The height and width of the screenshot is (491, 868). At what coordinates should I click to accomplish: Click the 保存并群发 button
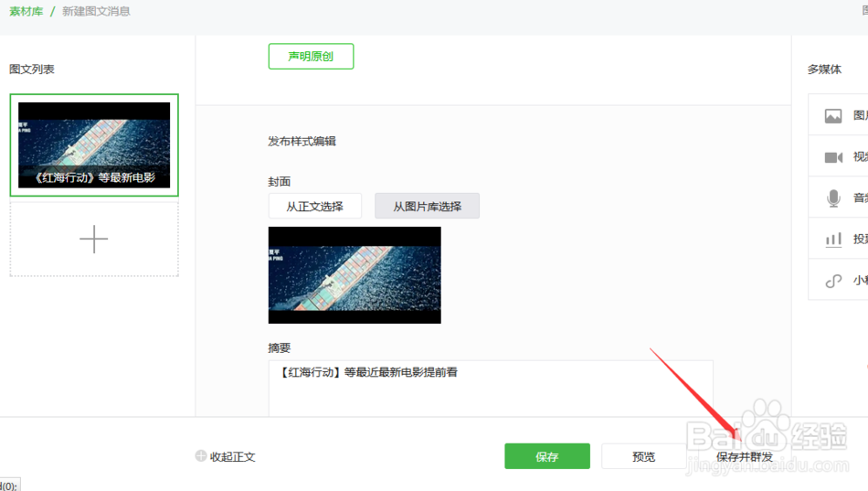[x=744, y=456]
